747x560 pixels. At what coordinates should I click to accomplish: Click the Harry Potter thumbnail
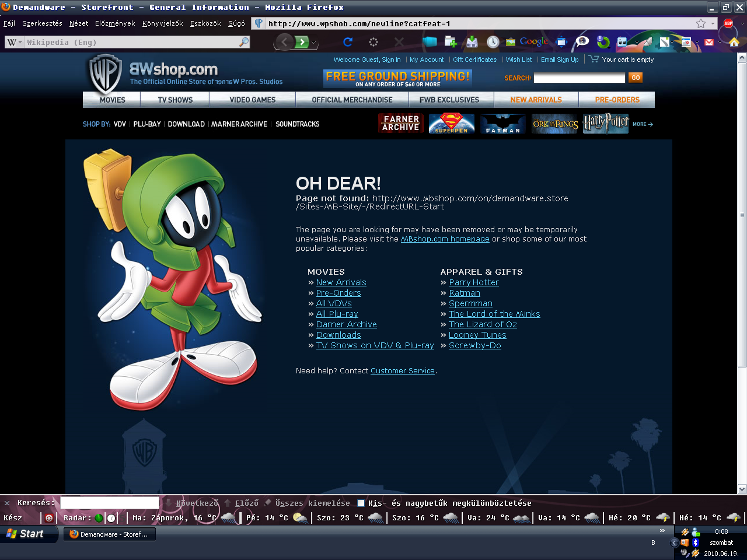coord(606,123)
